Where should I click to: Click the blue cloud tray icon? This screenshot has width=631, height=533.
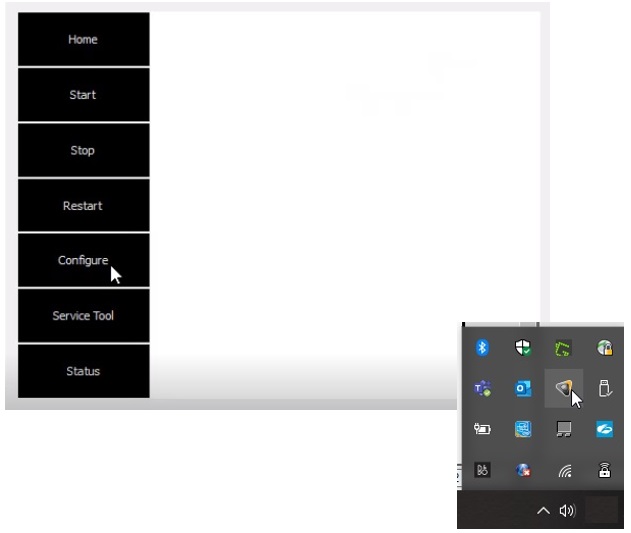pyautogui.click(x=604, y=430)
